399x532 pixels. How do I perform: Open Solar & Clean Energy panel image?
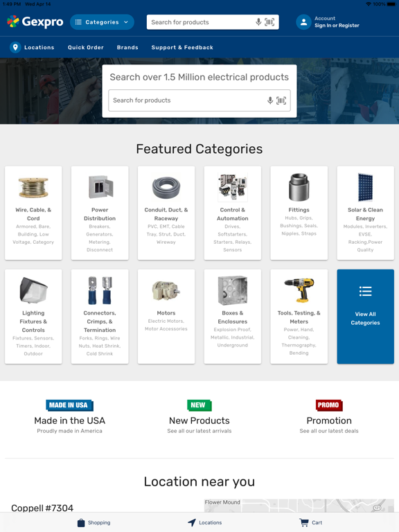366,187
